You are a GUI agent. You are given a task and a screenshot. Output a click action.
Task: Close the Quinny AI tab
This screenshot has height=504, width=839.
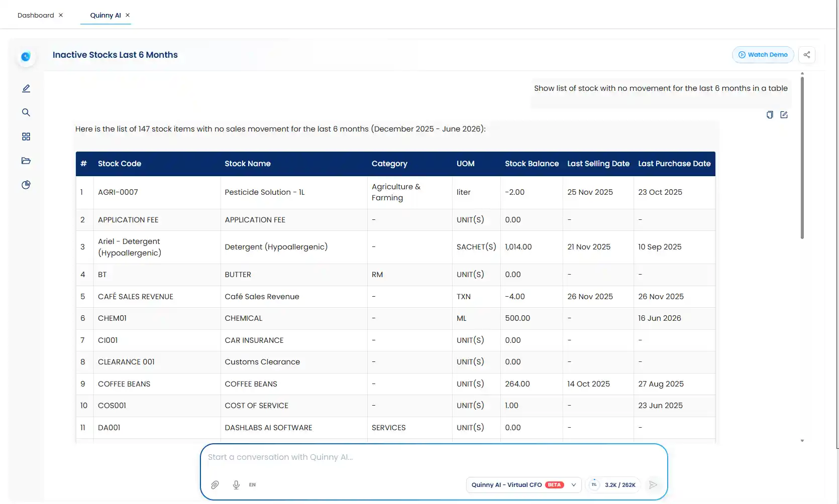[x=128, y=15]
